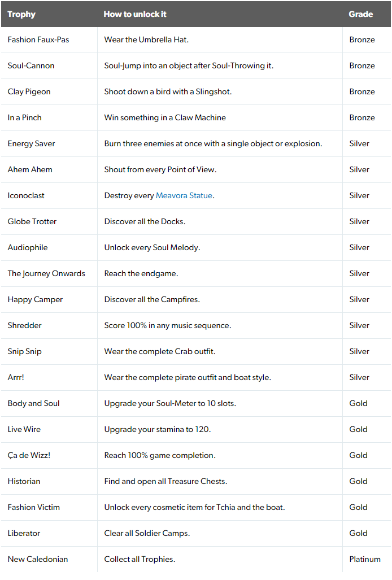392x580 pixels.
Task: Click the Ahem Ahem trophy name
Action: pyautogui.click(x=30, y=169)
